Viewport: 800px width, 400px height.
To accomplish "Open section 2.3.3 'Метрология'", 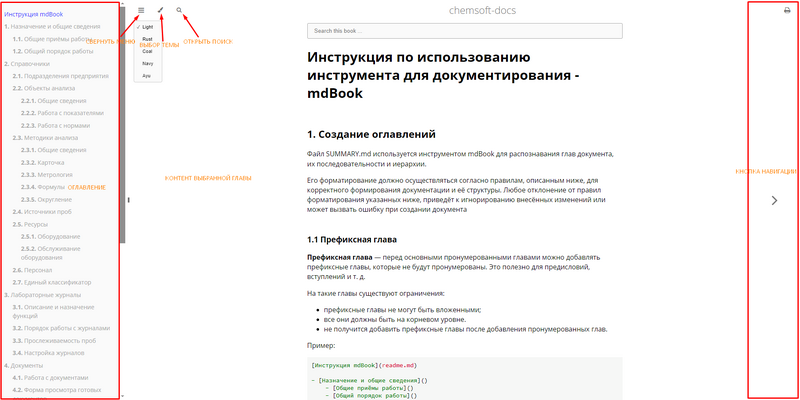I will click(46, 174).
